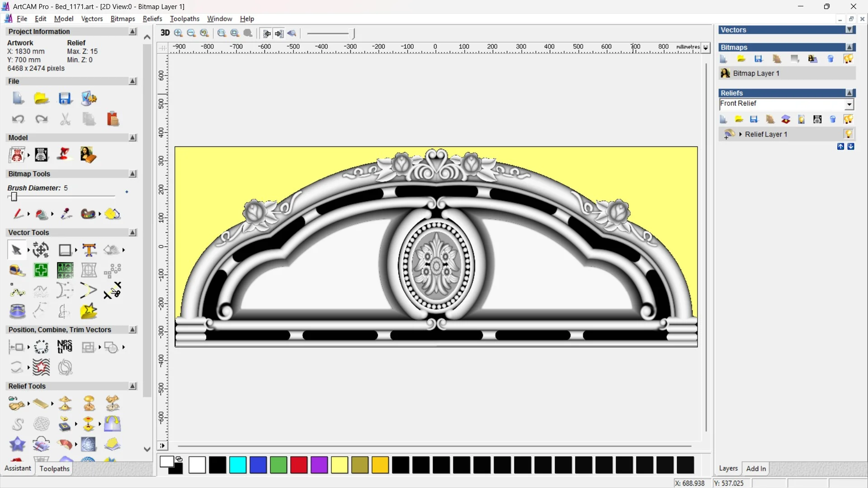The image size is (868, 488).
Task: Expand the Vectors panel
Action: (x=849, y=30)
